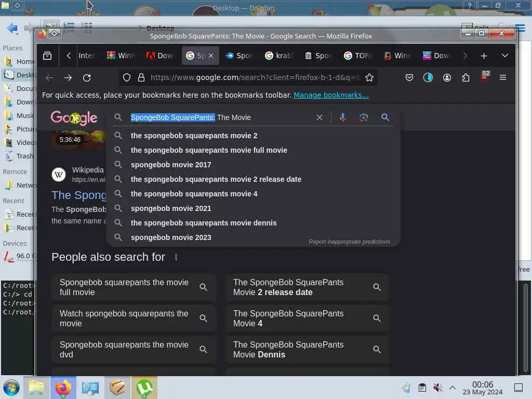Switch to the TOR tab
Screen dimensions: 532x399
[x=358, y=56]
